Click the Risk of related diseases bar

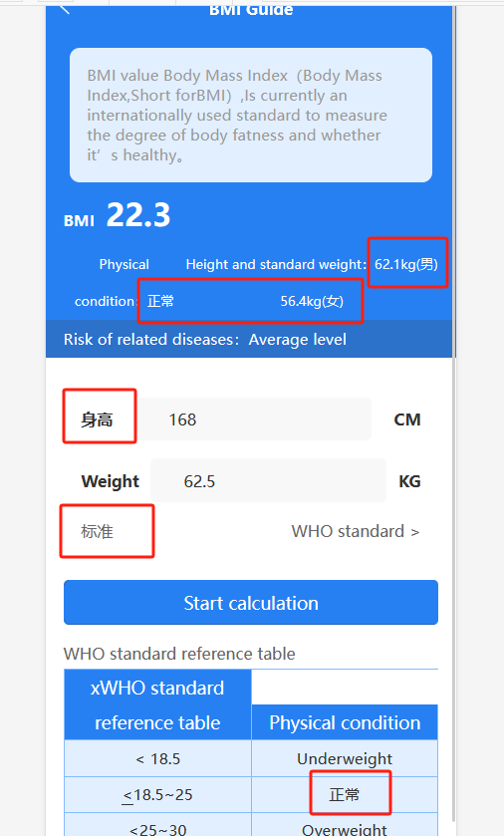250,339
